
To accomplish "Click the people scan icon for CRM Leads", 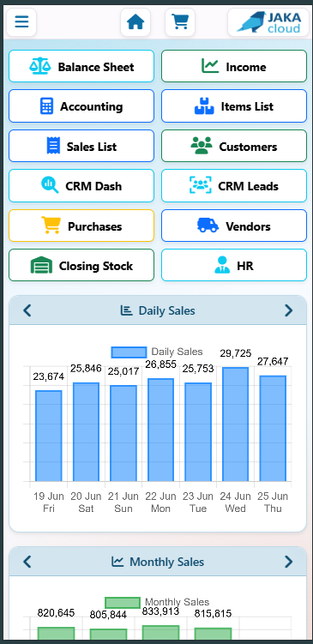I will [201, 185].
